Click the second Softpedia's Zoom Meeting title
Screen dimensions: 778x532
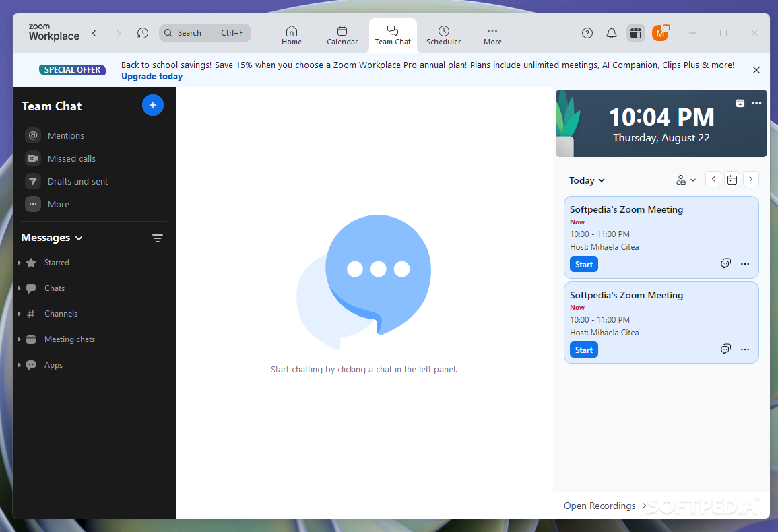(x=626, y=295)
